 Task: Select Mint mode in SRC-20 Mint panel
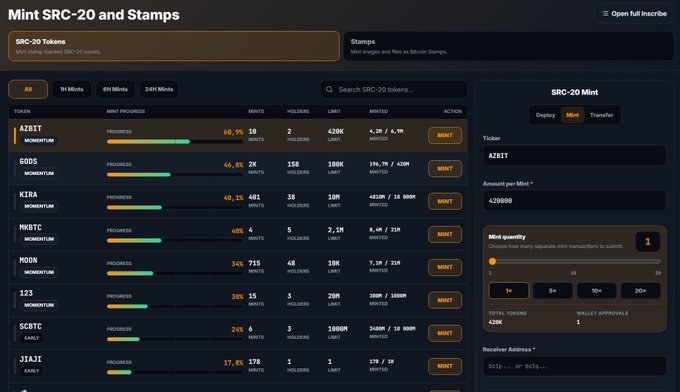[x=572, y=115]
